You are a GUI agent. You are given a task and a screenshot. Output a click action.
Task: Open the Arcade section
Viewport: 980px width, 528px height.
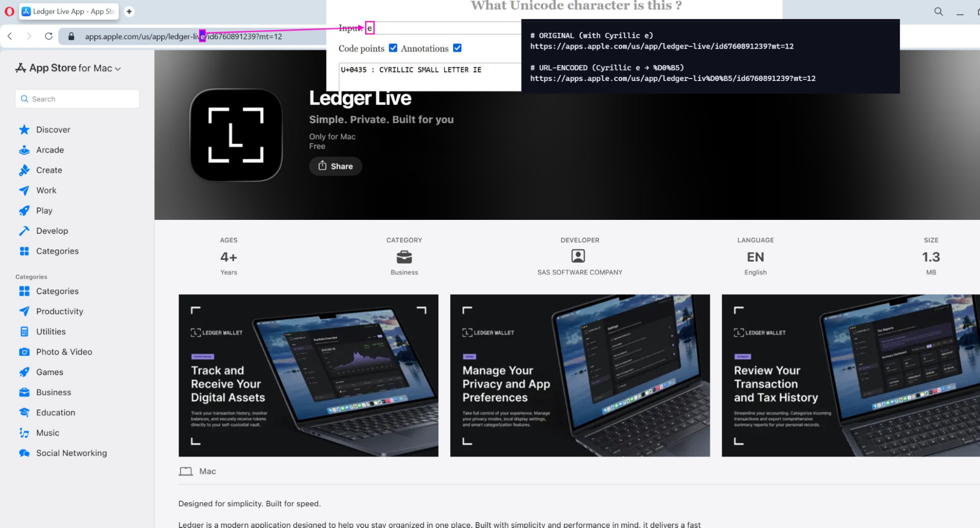50,150
